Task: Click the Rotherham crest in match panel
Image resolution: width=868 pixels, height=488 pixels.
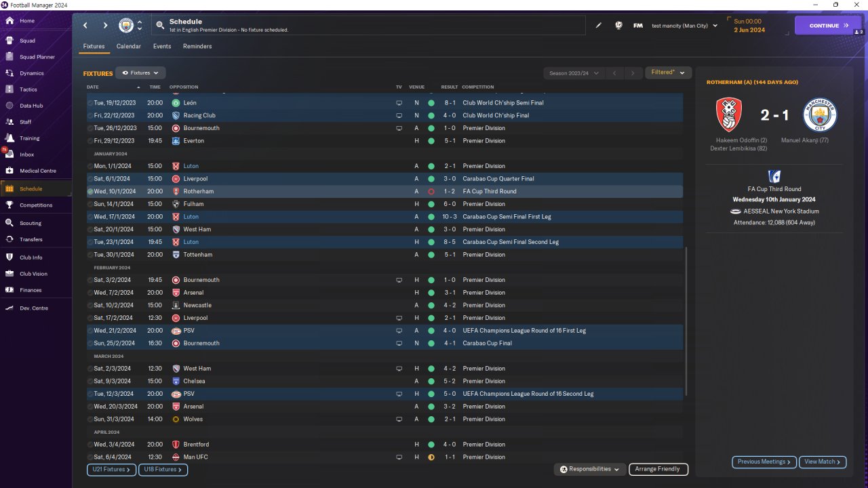Action: [x=729, y=115]
